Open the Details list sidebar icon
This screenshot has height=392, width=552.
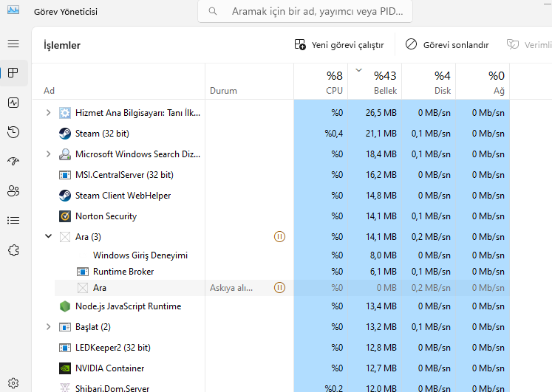coord(13,221)
